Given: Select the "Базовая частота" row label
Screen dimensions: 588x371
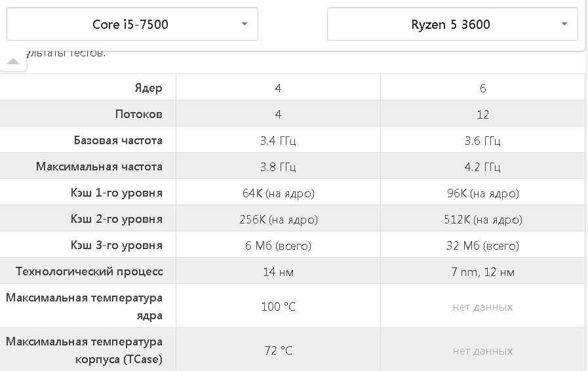Looking at the screenshot, I should pyautogui.click(x=118, y=140).
